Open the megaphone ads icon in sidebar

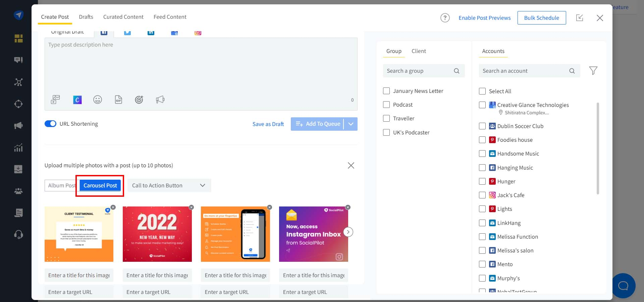coord(18,126)
